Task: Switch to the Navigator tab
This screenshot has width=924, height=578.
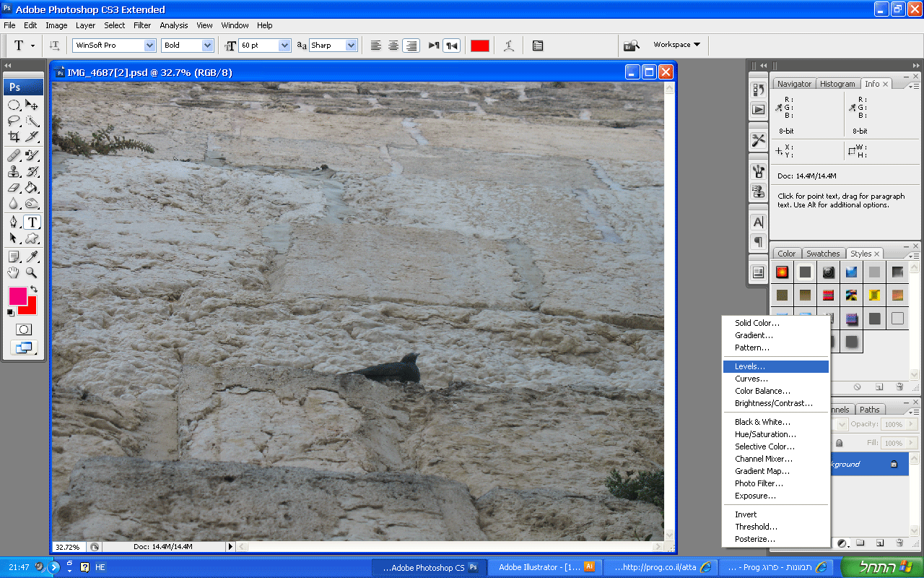Action: [795, 84]
